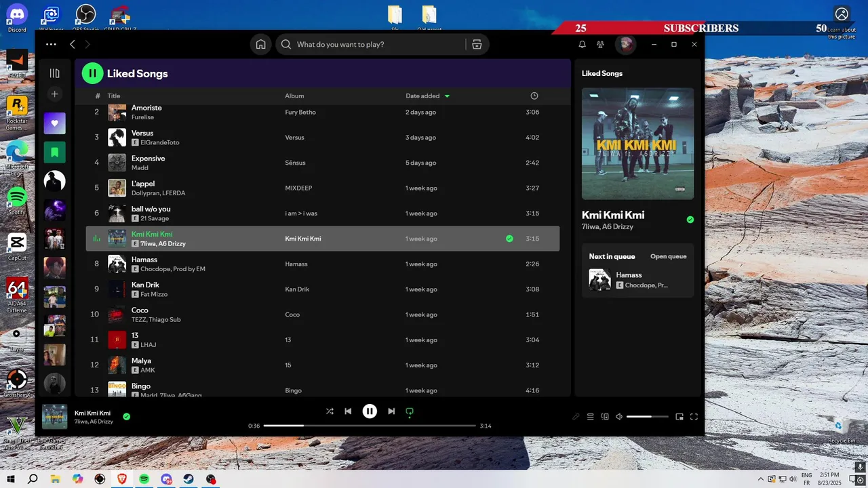Go forward with the right arrow

tap(87, 45)
